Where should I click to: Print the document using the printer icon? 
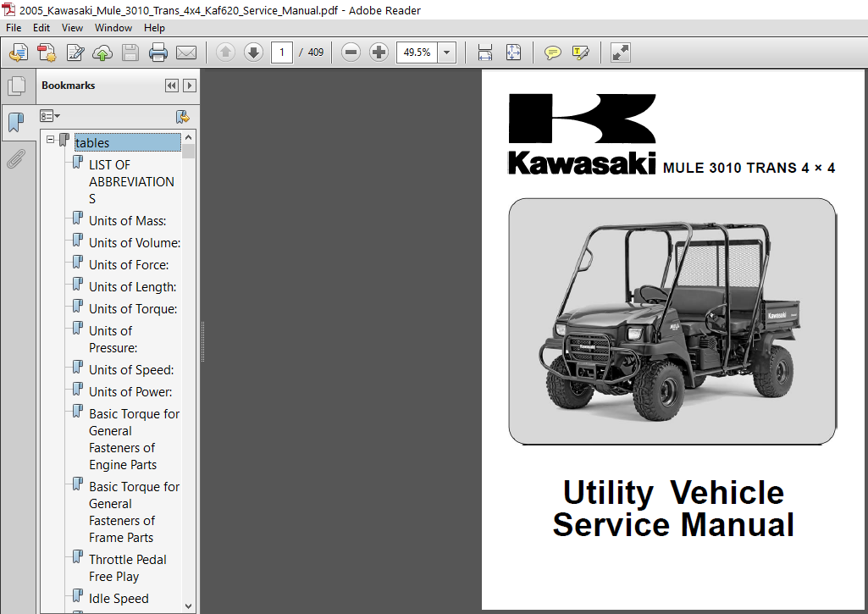click(x=158, y=53)
